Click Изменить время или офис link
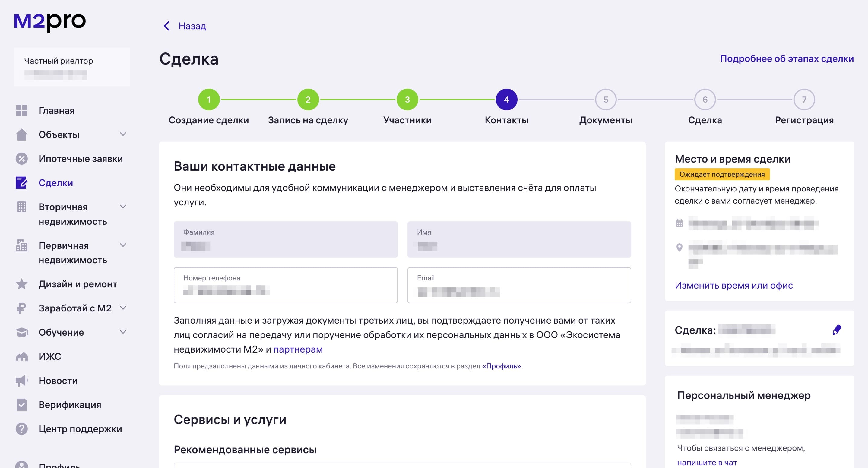Viewport: 868px width, 468px height. coord(734,285)
